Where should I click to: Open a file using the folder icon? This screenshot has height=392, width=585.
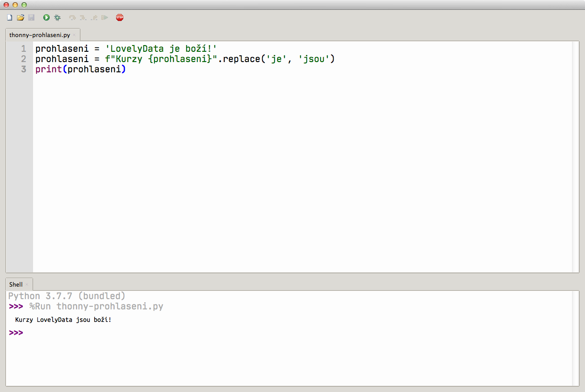pyautogui.click(x=21, y=17)
